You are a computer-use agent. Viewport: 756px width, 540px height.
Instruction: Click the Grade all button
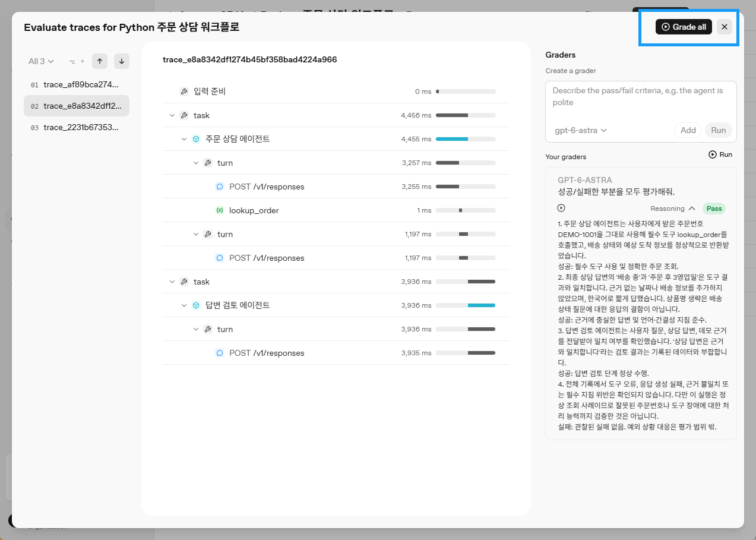click(x=684, y=27)
